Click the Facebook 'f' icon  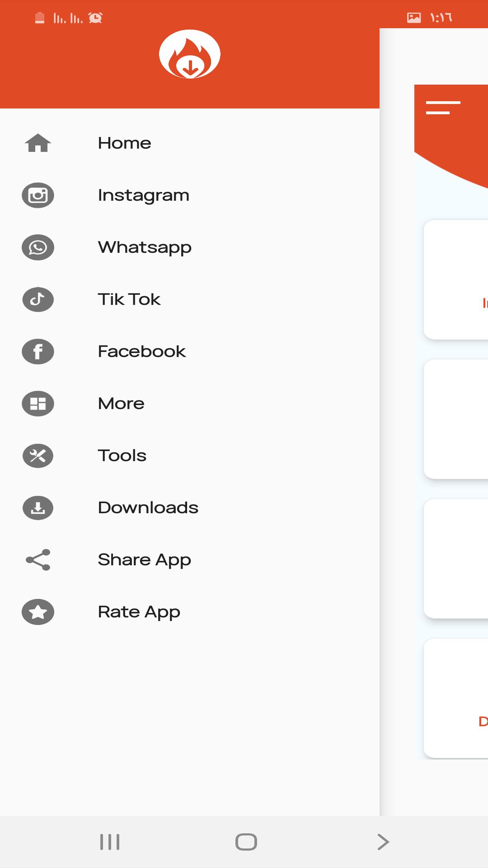coord(38,352)
